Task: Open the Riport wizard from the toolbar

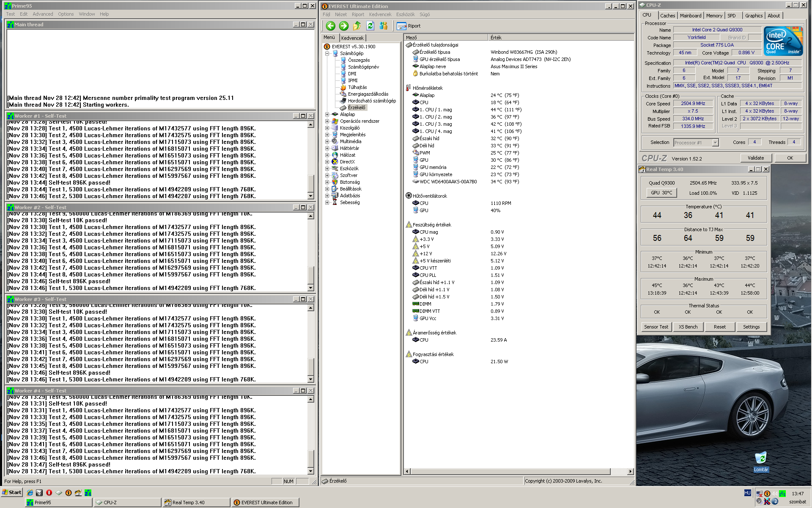Action: [409, 26]
